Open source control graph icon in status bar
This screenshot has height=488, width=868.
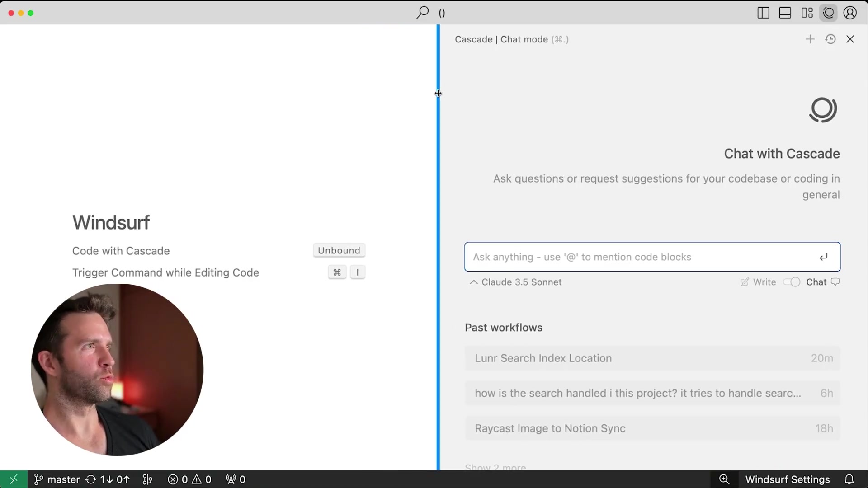pos(147,479)
